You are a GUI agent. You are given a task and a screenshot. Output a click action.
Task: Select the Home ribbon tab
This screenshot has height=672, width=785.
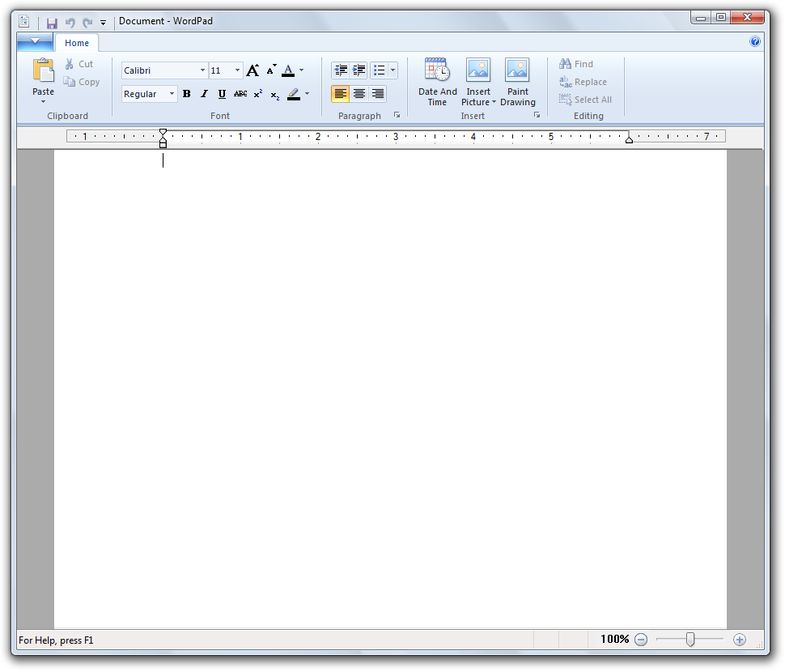(x=77, y=43)
